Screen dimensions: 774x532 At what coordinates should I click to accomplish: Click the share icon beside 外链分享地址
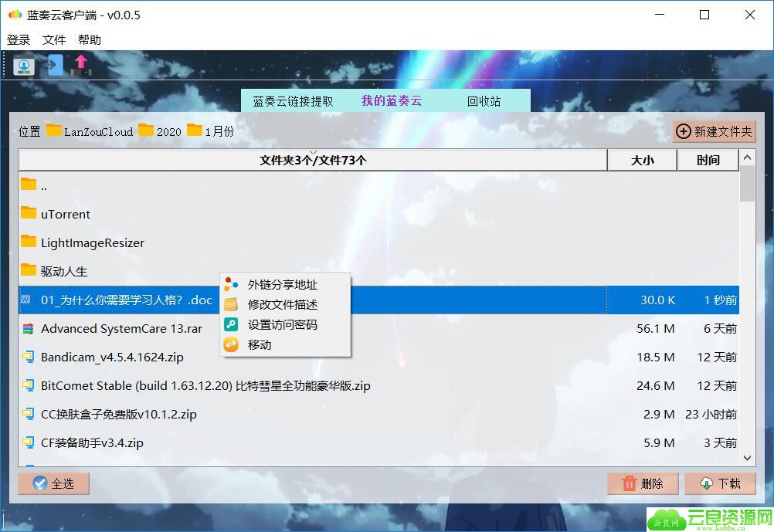pos(231,284)
